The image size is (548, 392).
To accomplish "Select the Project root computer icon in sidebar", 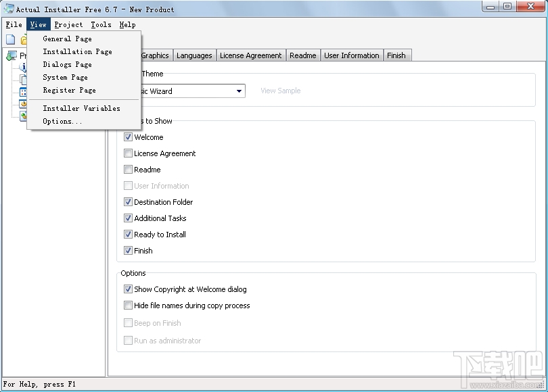I will click(12, 55).
